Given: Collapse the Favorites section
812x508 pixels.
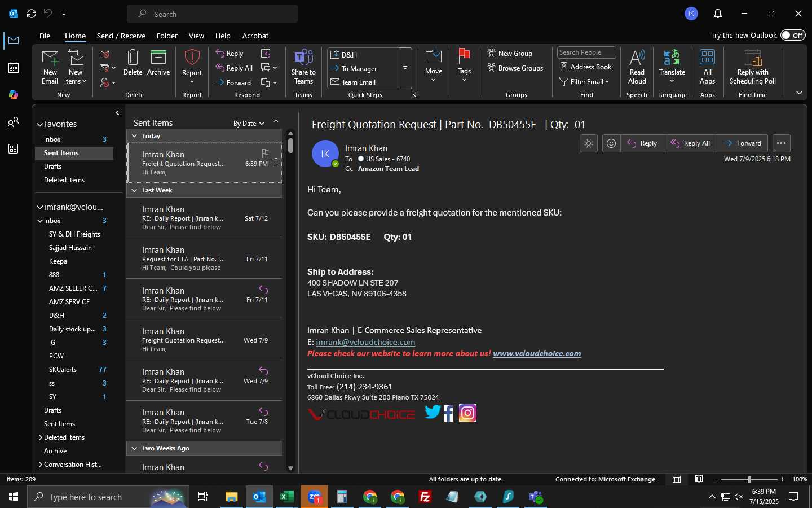Looking at the screenshot, I should (40, 124).
